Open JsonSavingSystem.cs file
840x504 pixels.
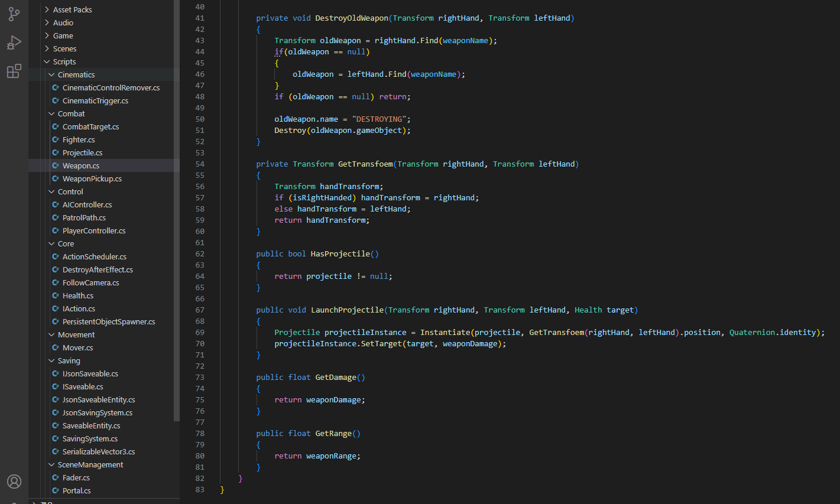98,412
